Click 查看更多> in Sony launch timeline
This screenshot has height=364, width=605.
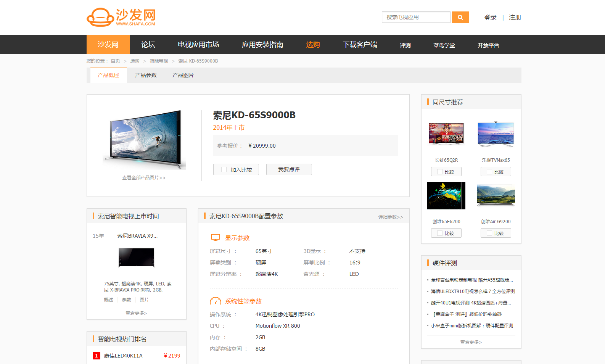(136, 313)
